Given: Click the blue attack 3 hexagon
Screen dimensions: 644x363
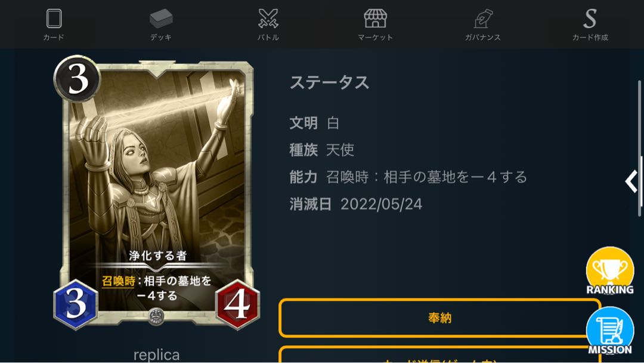Looking at the screenshot, I should pos(76,304).
